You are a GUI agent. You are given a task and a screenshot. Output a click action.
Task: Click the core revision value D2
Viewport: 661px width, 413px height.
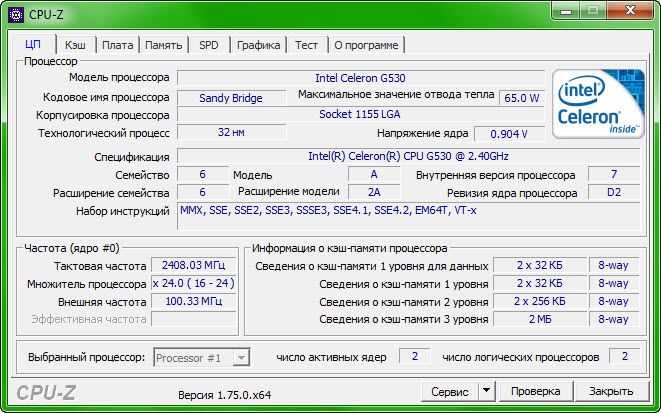point(614,192)
